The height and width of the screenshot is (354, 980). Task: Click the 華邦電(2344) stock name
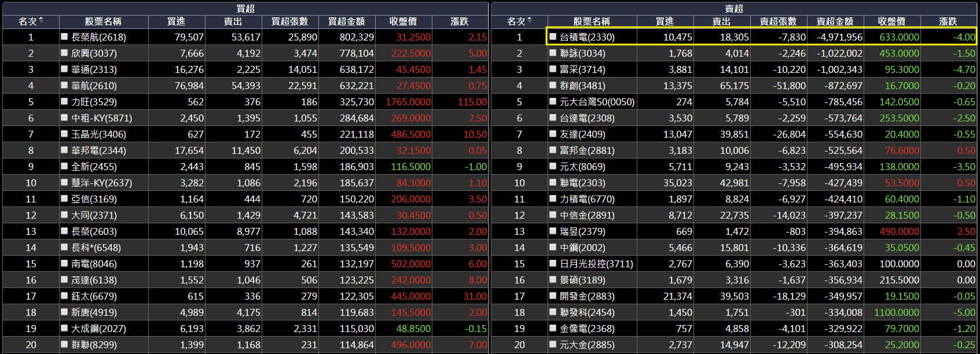pyautogui.click(x=98, y=150)
